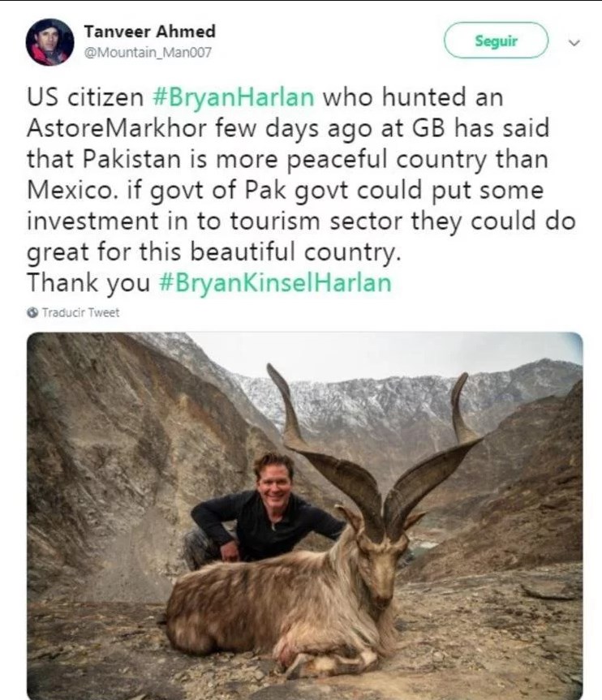Click the opening words 'US citizen' in the tweet
Screen dimensions: 602x700
click(85, 97)
